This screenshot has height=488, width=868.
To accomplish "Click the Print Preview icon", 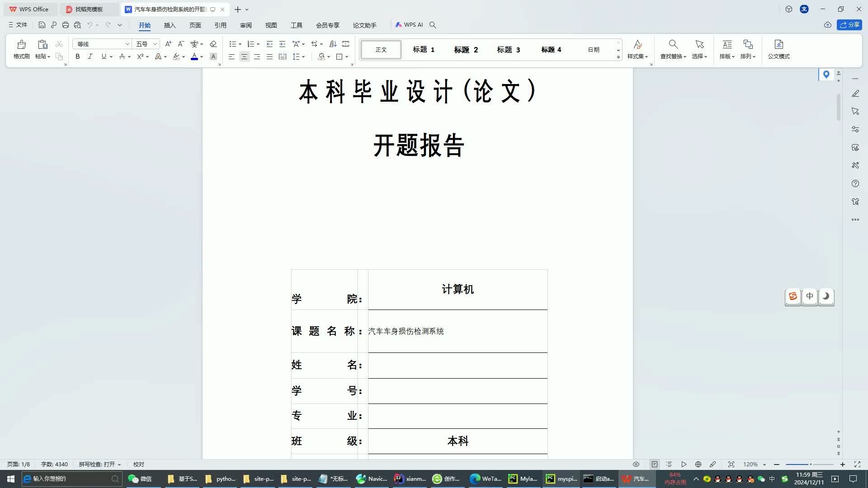I will click(x=77, y=25).
